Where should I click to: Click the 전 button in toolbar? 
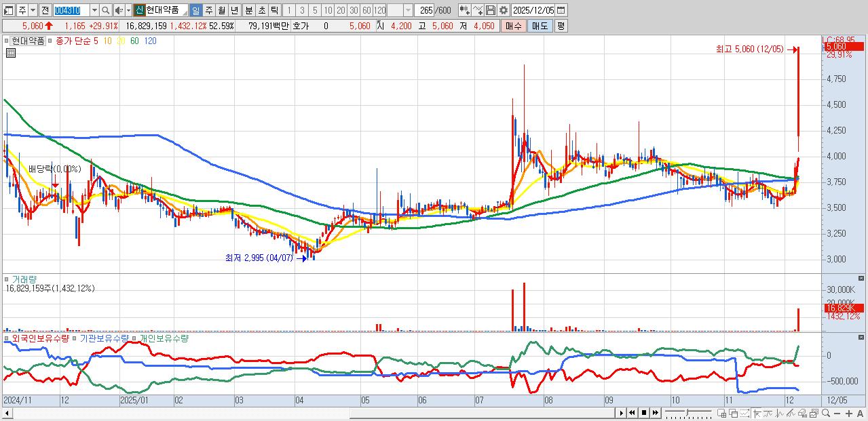pyautogui.click(x=45, y=10)
